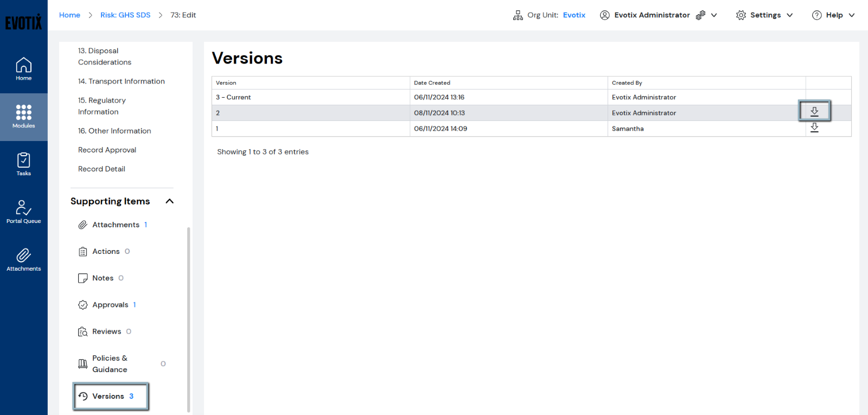This screenshot has height=415, width=868.
Task: Open 16. Other Information section
Action: (114, 131)
